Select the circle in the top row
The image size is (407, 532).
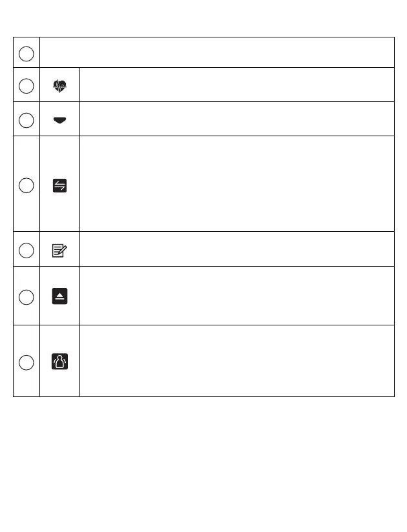[26, 54]
